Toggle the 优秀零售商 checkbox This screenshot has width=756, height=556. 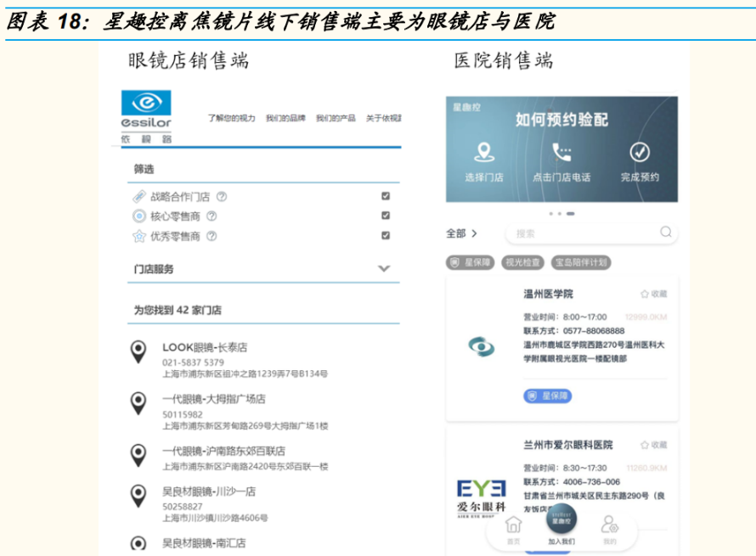coord(386,236)
